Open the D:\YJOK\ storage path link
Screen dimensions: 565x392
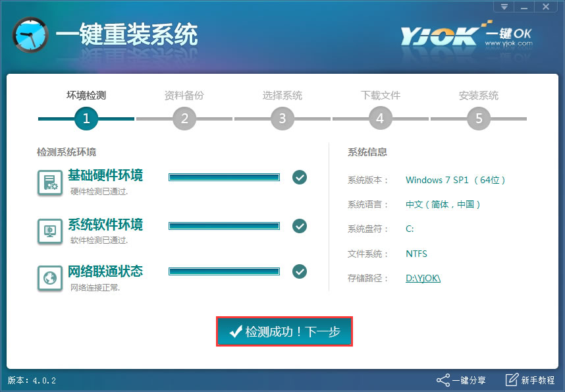click(423, 278)
